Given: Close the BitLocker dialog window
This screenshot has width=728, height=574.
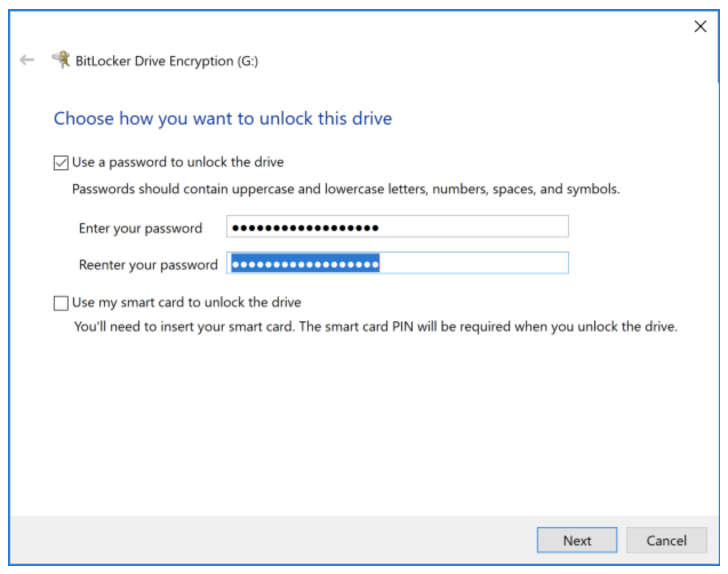Looking at the screenshot, I should [700, 26].
